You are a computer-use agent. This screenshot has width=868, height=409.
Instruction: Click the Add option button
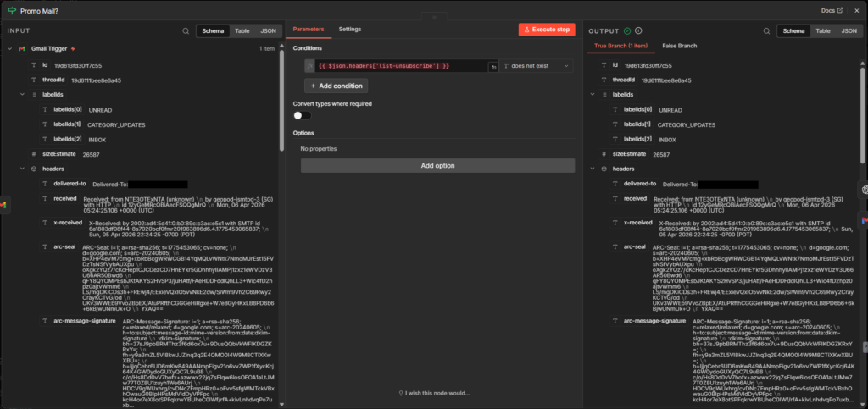point(437,166)
